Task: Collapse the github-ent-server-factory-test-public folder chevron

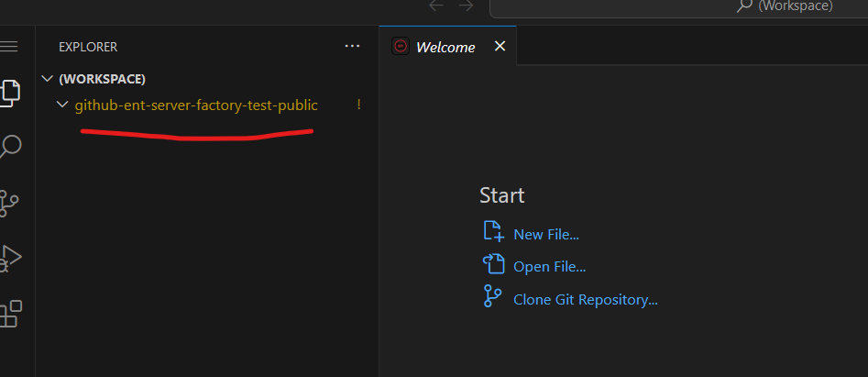Action: 62,105
